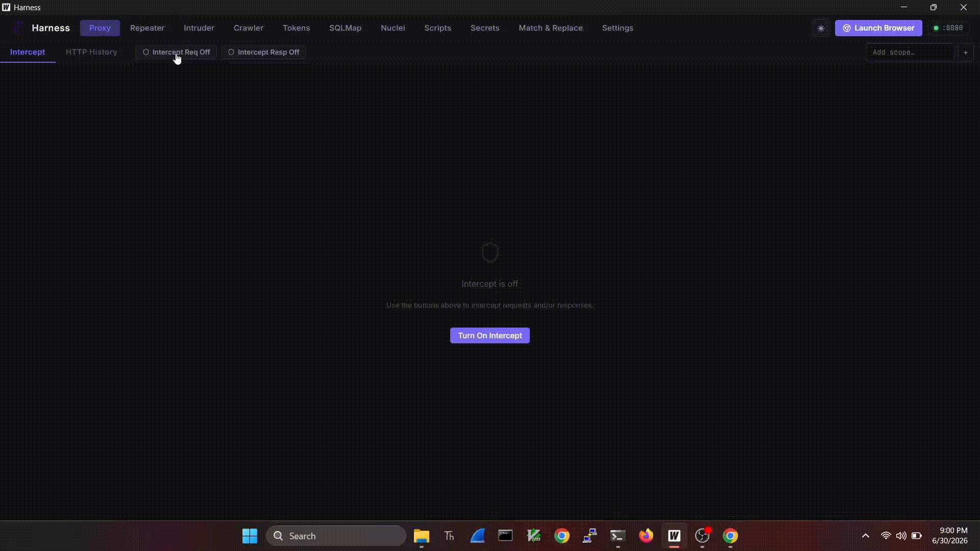Open the taskbar clock and date
The height and width of the screenshot is (551, 980).
click(x=950, y=536)
